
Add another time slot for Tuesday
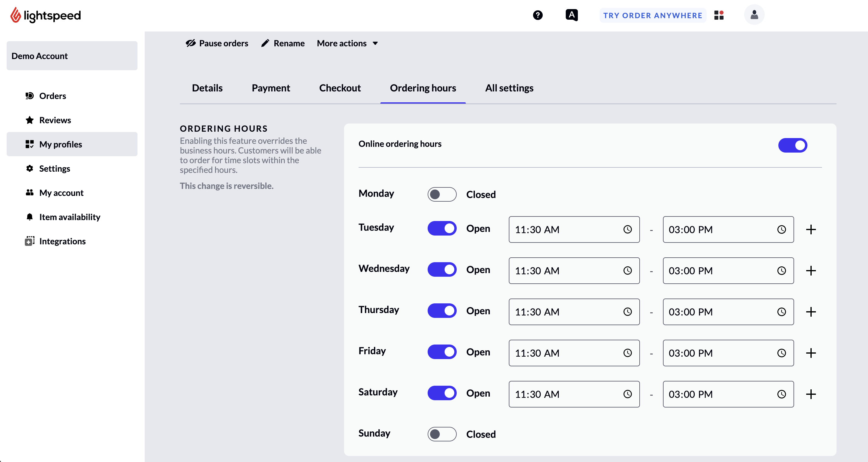coord(811,230)
